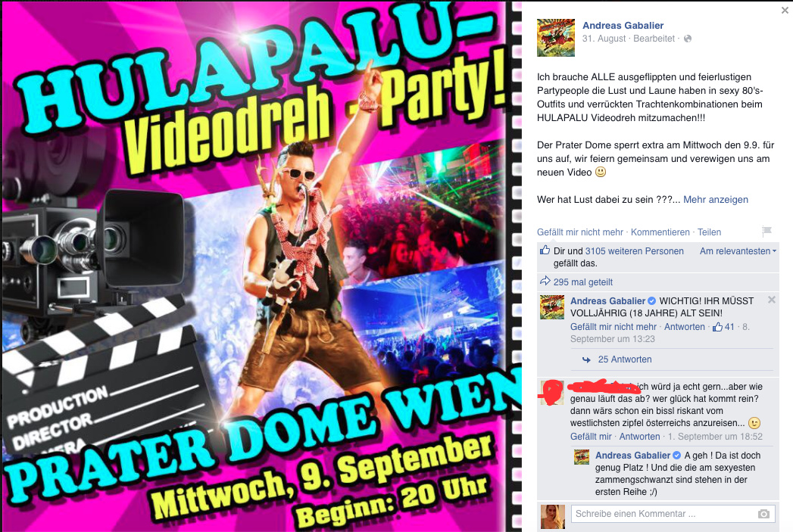Click the reply arrow icon next to 25 Antworten

[x=586, y=359]
